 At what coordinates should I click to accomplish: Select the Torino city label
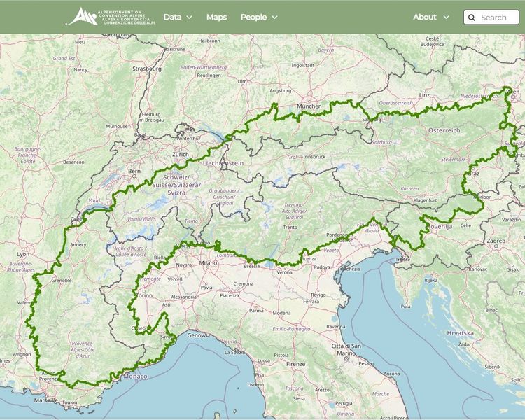pos(143,295)
